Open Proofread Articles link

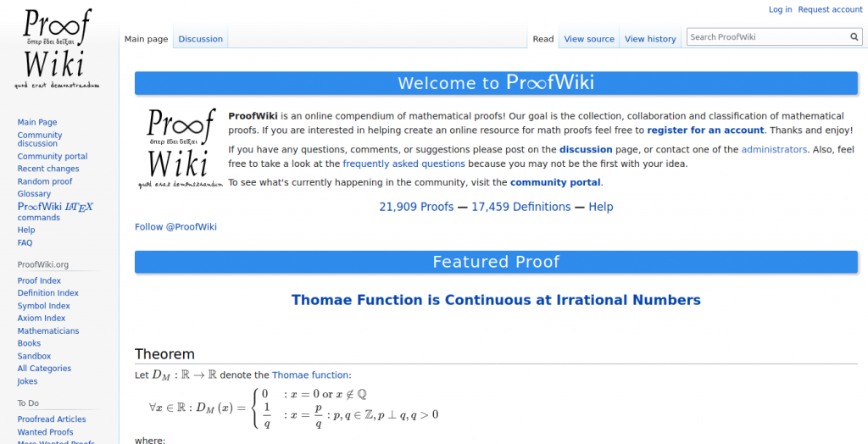point(52,419)
